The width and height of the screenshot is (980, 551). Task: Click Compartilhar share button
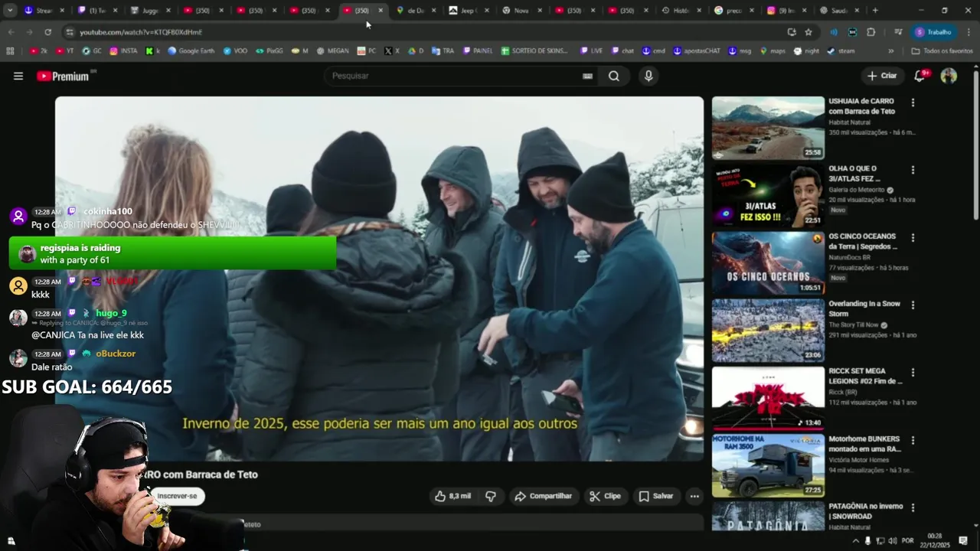[x=544, y=496]
